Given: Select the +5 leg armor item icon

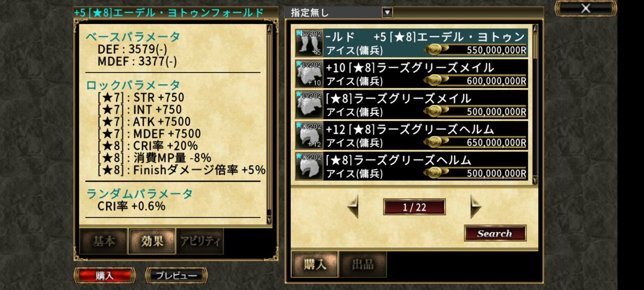Looking at the screenshot, I should 309,43.
